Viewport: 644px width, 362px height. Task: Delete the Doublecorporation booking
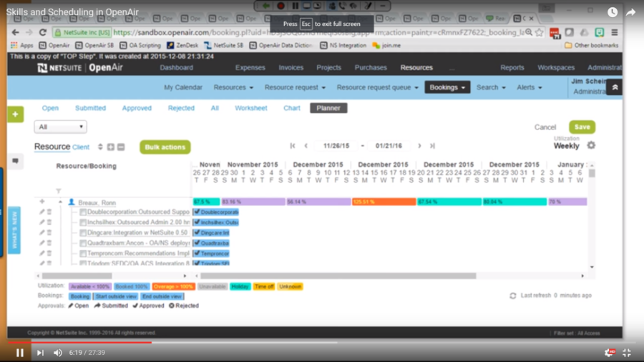click(49, 212)
